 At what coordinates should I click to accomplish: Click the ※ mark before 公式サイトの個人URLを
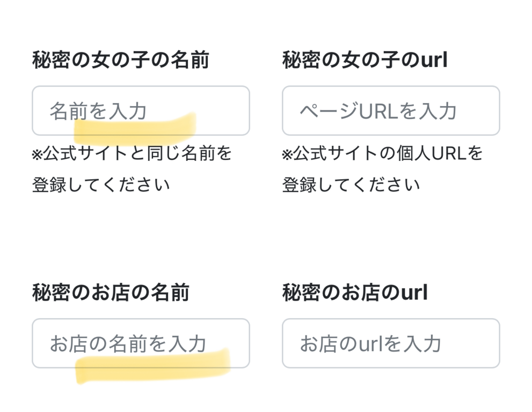(x=287, y=154)
